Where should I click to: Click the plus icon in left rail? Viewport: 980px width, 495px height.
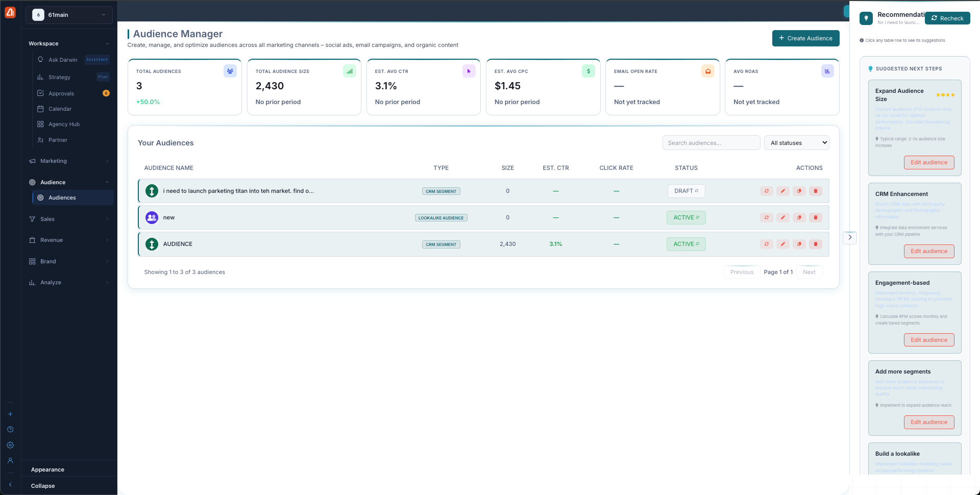(10, 414)
